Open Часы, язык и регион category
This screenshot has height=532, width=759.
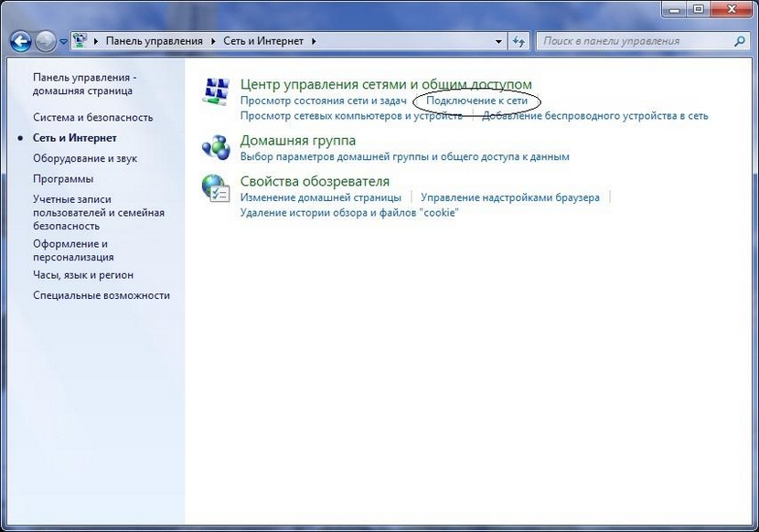[x=83, y=275]
